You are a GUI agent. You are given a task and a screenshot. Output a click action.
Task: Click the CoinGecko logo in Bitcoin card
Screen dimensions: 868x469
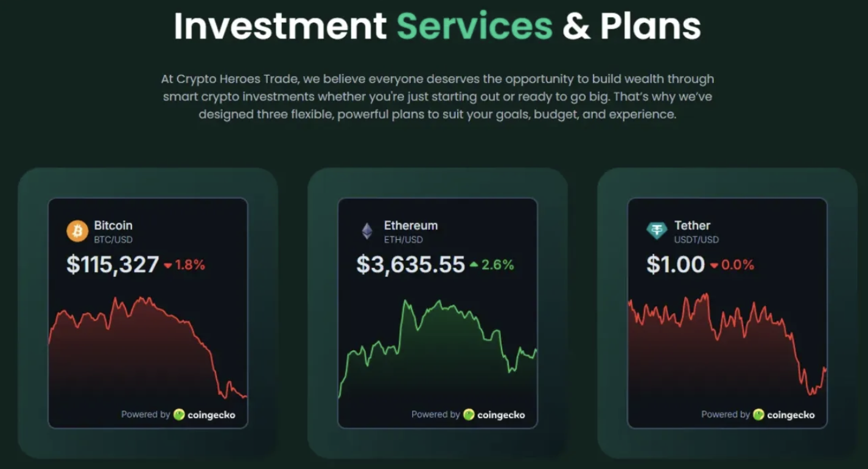pos(179,415)
